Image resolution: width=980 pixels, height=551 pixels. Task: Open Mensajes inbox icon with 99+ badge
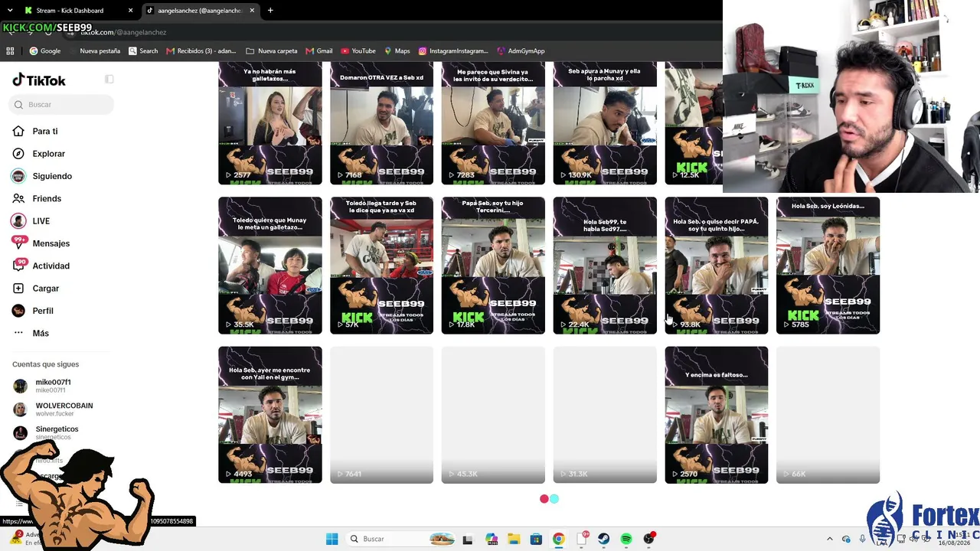[19, 243]
